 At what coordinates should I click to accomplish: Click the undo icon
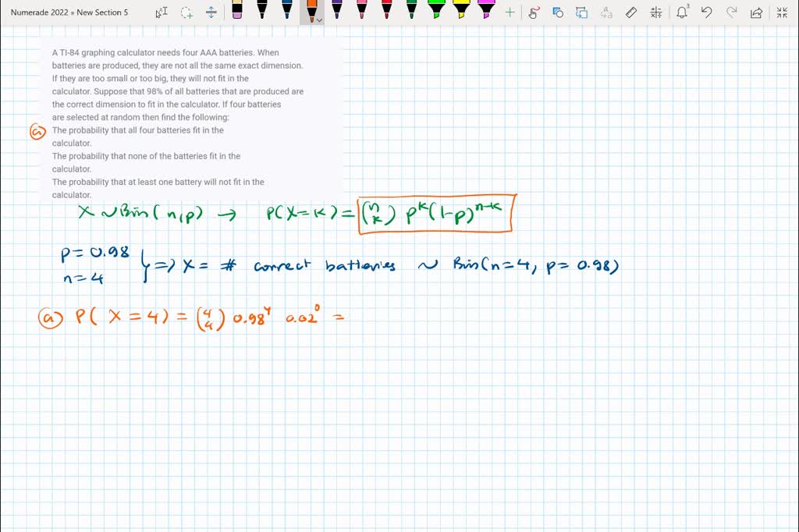tap(707, 12)
